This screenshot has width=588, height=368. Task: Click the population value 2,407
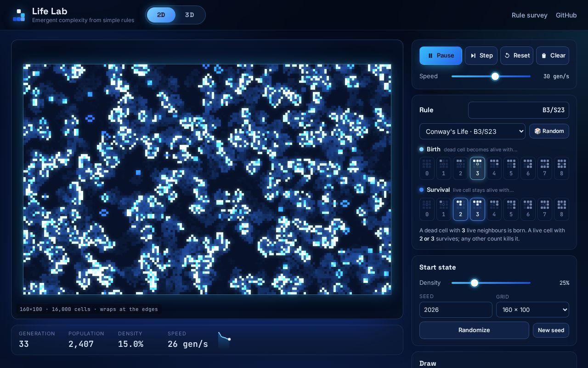81,344
